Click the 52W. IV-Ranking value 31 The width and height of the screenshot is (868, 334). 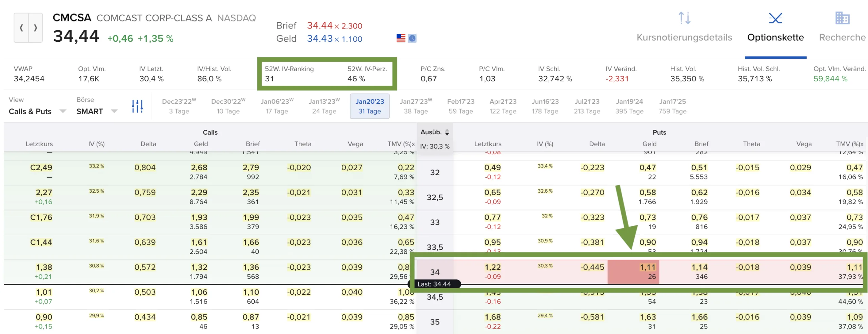(x=269, y=79)
